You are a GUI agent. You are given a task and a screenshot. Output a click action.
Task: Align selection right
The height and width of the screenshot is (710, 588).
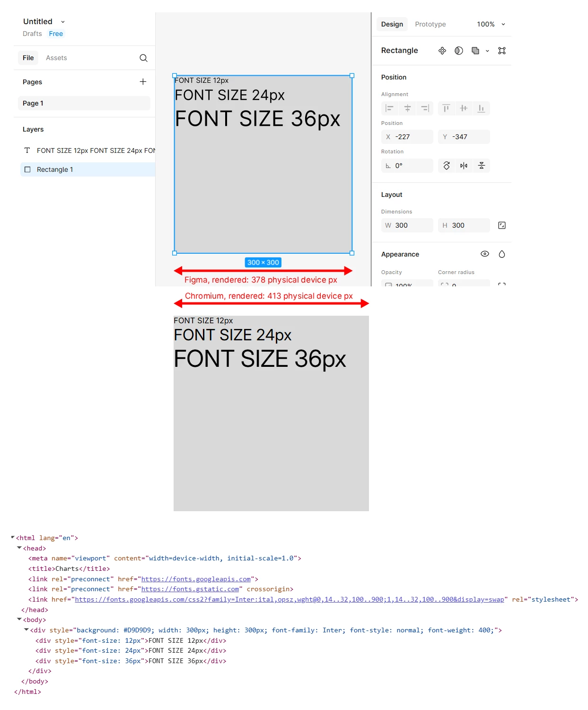pos(425,108)
